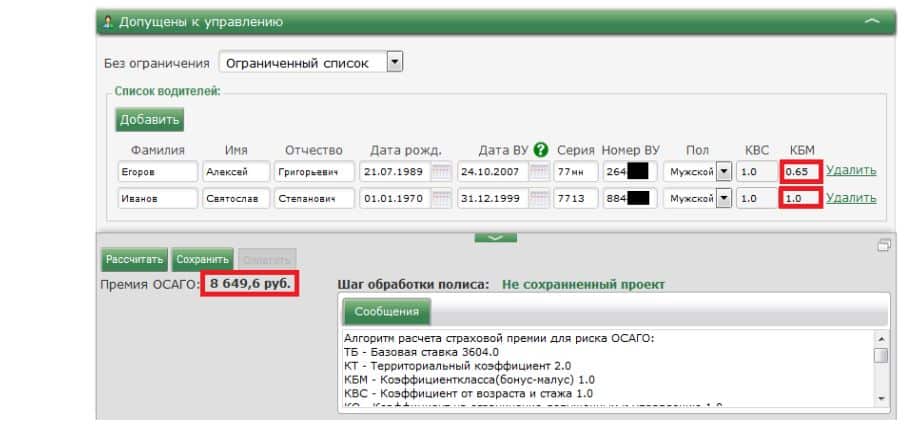Screen dimensions: 913x444
Task: Click the Без ограничения label
Action: (x=157, y=63)
